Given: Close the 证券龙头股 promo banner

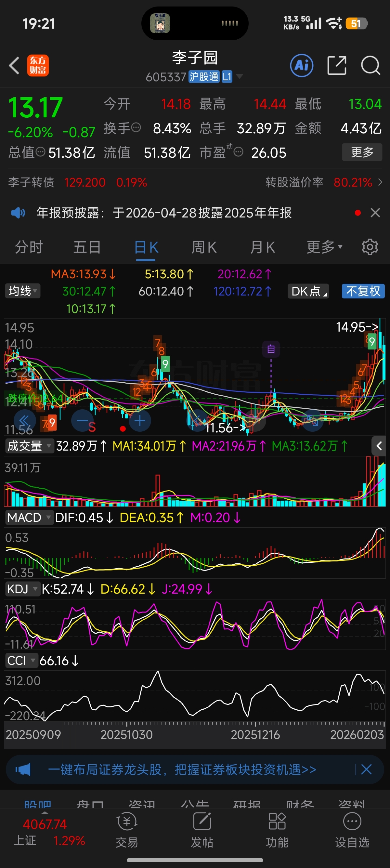Looking at the screenshot, I should point(366,769).
